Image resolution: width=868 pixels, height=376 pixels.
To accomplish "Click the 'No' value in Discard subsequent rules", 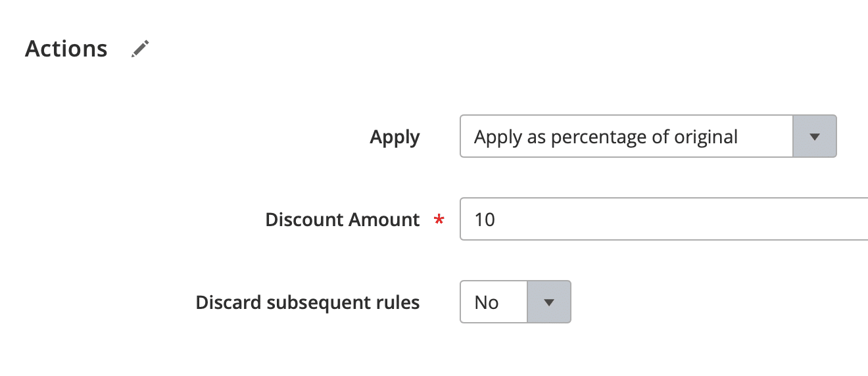I will [x=487, y=302].
